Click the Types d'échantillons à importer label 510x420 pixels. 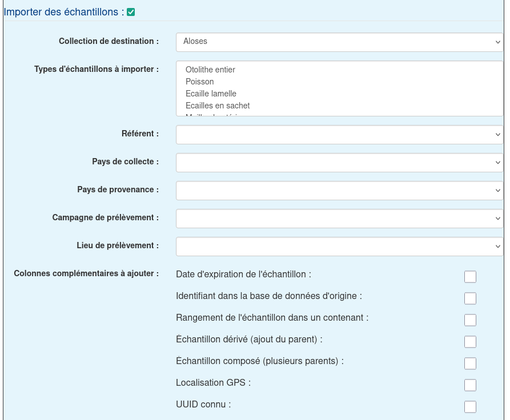96,69
